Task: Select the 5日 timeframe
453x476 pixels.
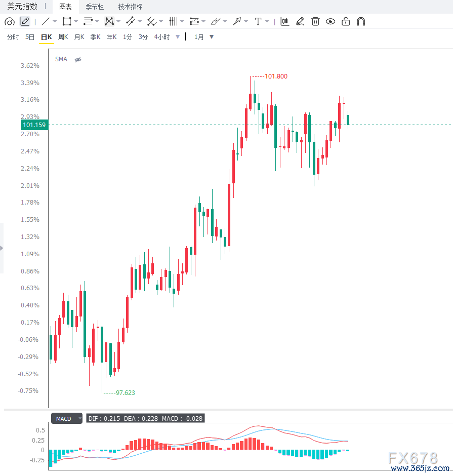Action: click(30, 37)
